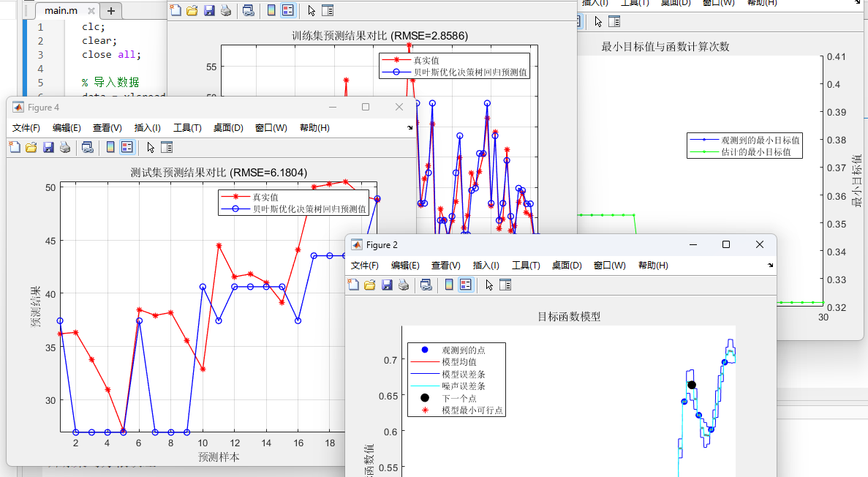This screenshot has height=477, width=868.
Task: Click the Link Plot icon in Figure 2
Action: (x=427, y=285)
